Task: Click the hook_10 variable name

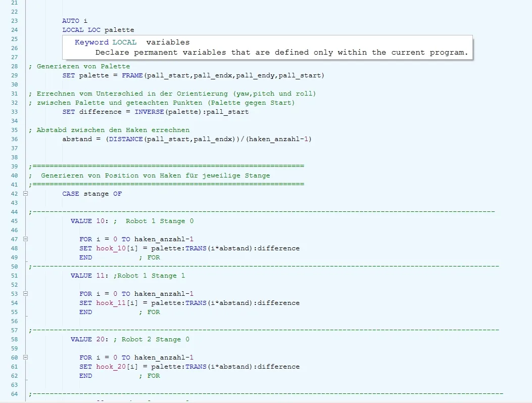Action: pyautogui.click(x=111, y=248)
